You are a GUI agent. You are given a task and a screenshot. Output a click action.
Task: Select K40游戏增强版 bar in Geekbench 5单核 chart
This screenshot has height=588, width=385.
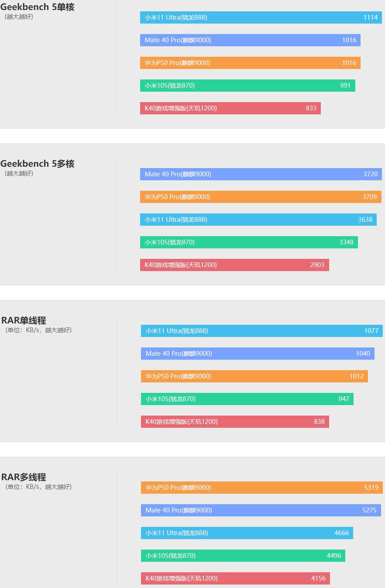coord(230,108)
